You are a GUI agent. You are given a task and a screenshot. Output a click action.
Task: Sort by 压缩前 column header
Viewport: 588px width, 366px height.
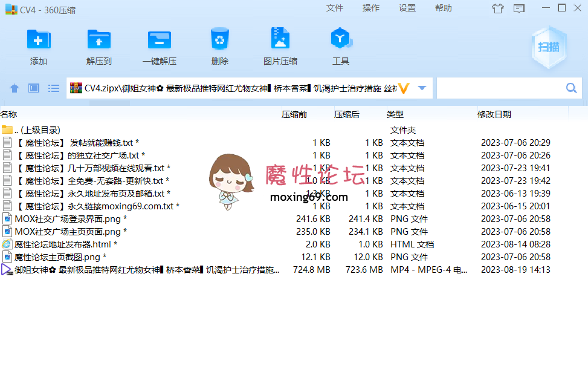[294, 114]
